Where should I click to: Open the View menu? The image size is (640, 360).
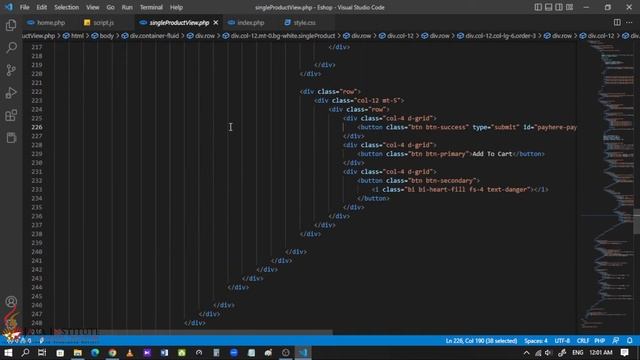[93, 7]
